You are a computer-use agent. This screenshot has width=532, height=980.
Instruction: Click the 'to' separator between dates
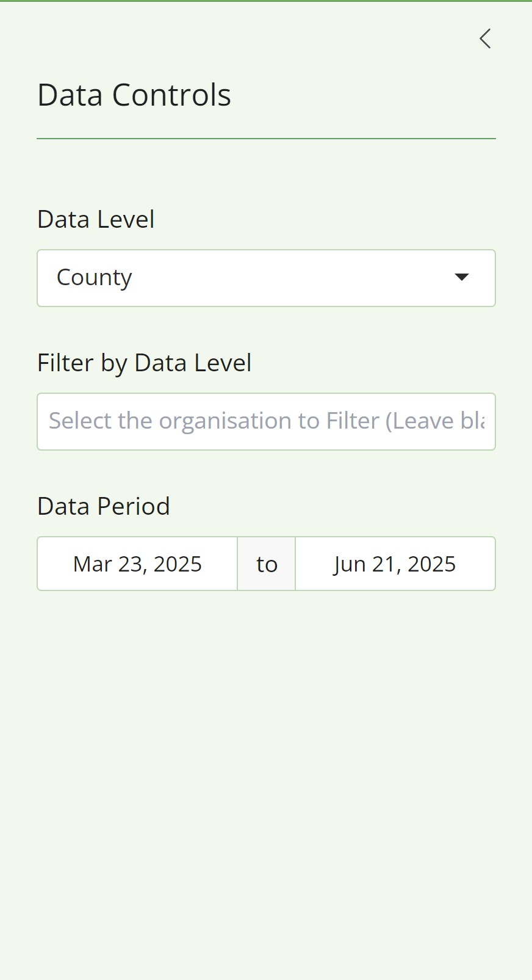tap(266, 563)
